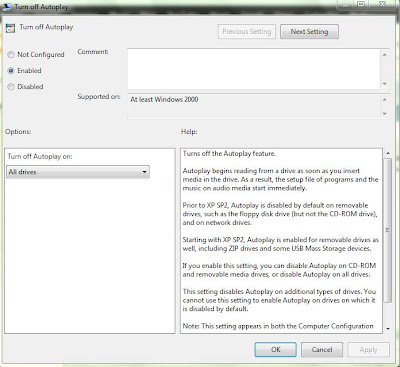
Task: Click the Comment box scroll up arrow
Action: [385, 54]
